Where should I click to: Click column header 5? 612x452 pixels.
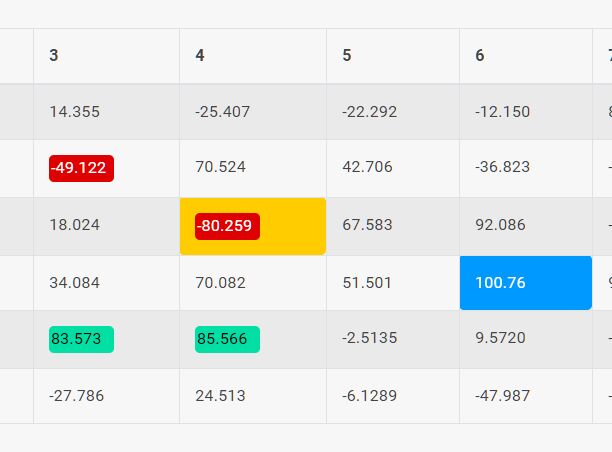pyautogui.click(x=393, y=56)
